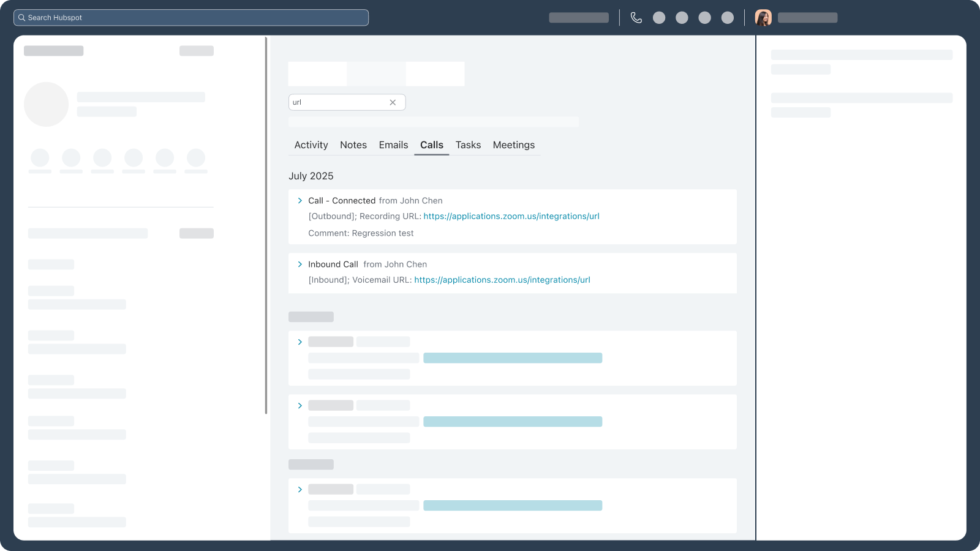Clear the url filter with X icon

coord(393,102)
